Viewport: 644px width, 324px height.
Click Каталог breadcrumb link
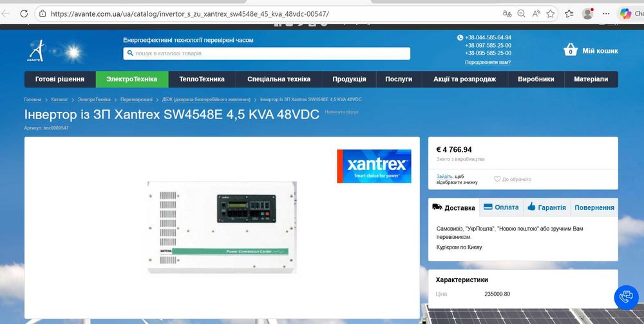[x=59, y=99]
